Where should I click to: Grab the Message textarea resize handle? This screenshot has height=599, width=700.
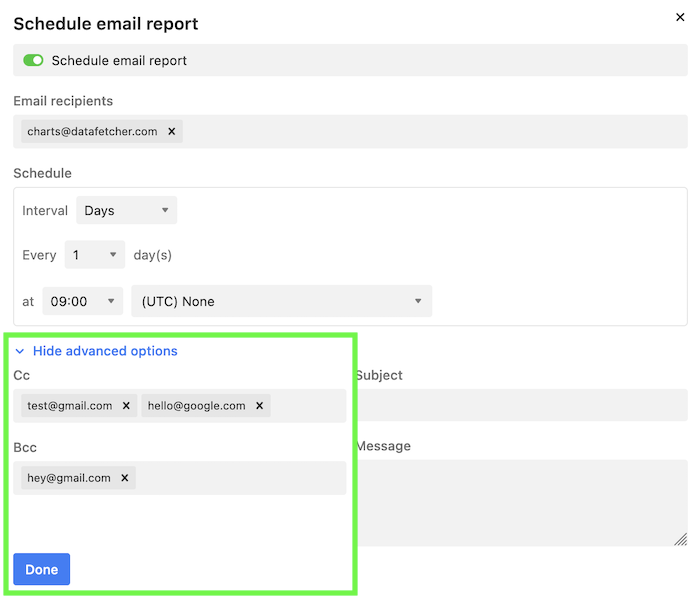(x=680, y=539)
